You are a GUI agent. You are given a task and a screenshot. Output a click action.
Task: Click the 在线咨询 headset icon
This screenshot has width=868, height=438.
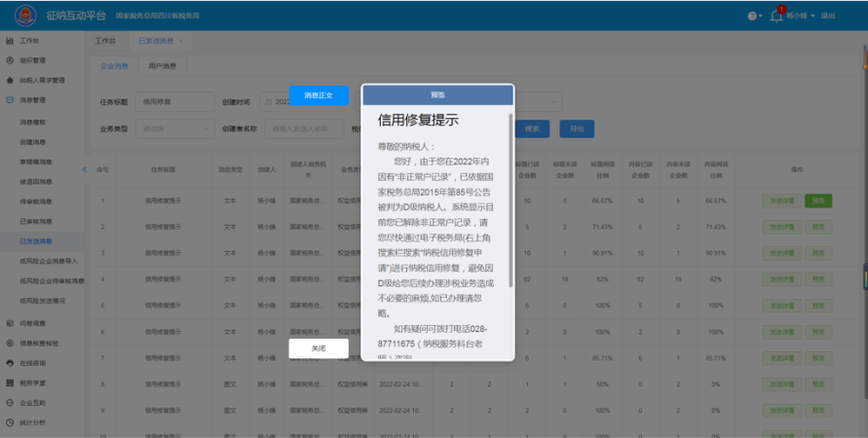click(10, 363)
